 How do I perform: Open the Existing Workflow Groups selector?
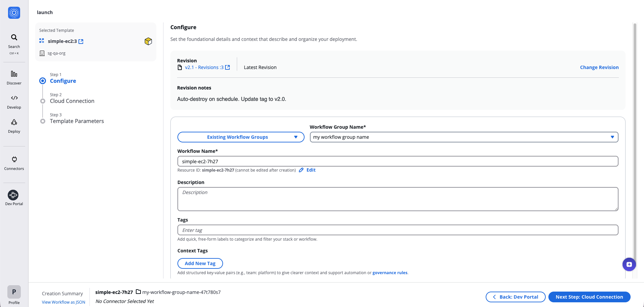click(240, 137)
